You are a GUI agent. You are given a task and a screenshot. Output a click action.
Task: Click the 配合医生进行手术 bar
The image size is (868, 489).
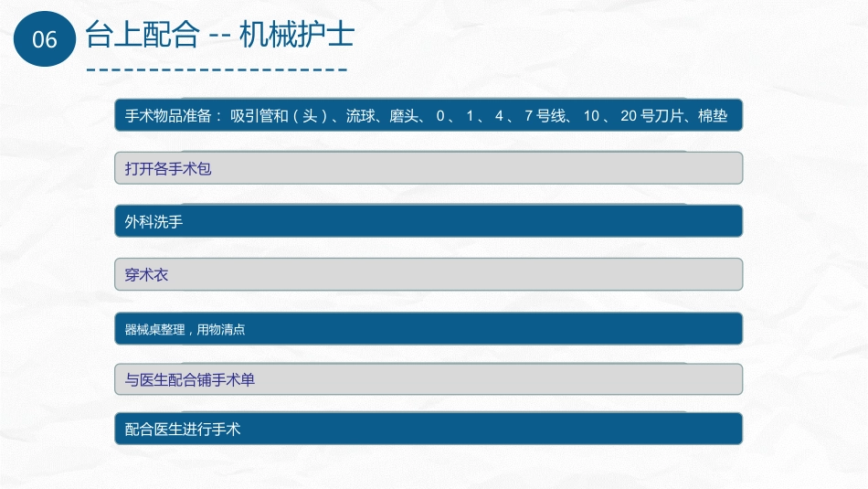coord(429,429)
